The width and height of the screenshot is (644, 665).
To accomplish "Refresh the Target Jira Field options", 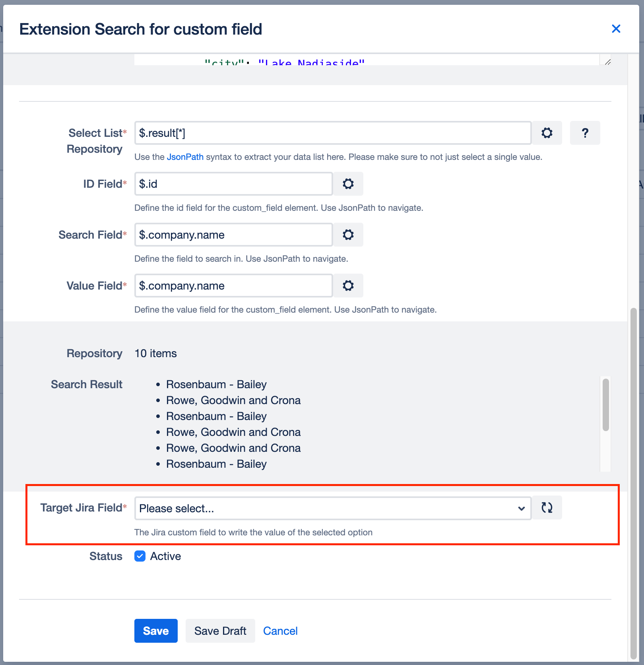I will click(x=547, y=507).
